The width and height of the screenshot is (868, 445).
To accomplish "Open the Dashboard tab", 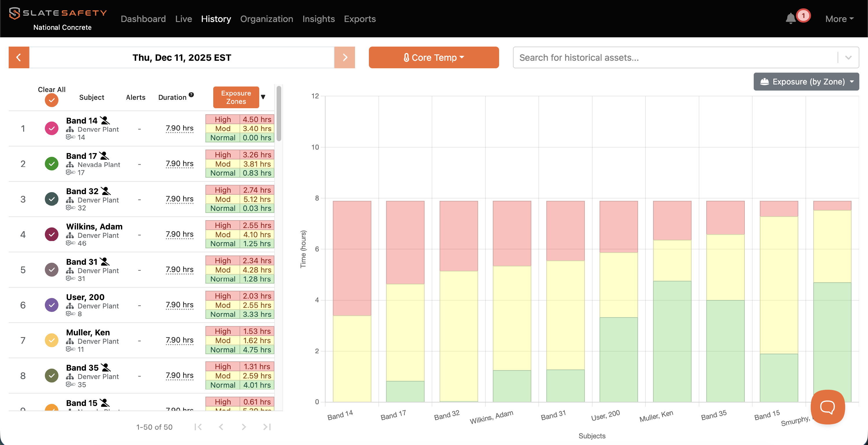I will (x=143, y=19).
